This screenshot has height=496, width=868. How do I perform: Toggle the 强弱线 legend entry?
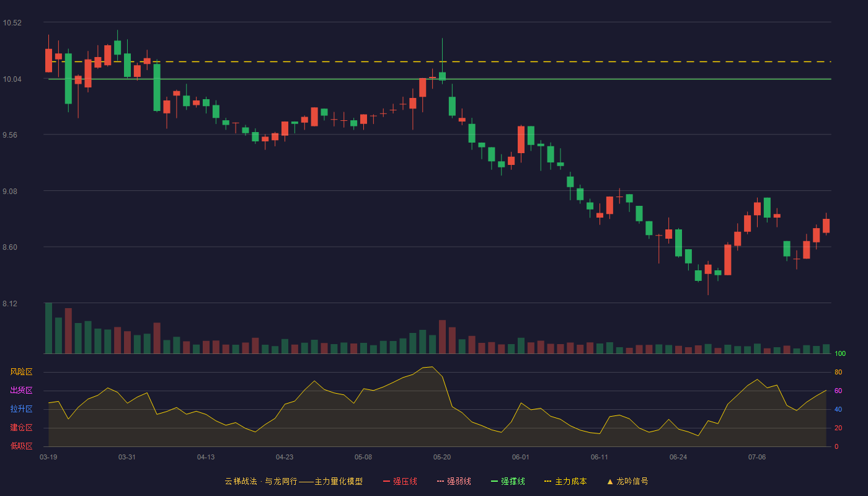[454, 481]
